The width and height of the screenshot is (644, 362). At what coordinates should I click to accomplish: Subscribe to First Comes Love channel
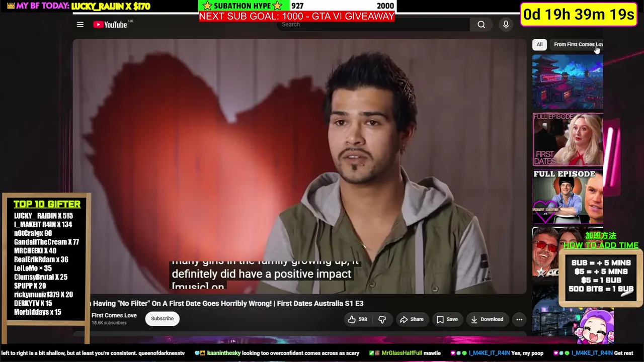click(x=163, y=319)
